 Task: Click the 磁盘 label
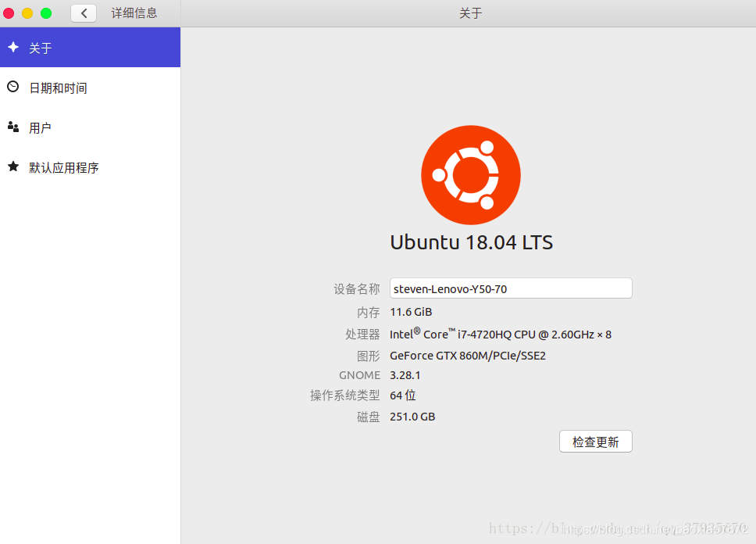click(x=369, y=417)
